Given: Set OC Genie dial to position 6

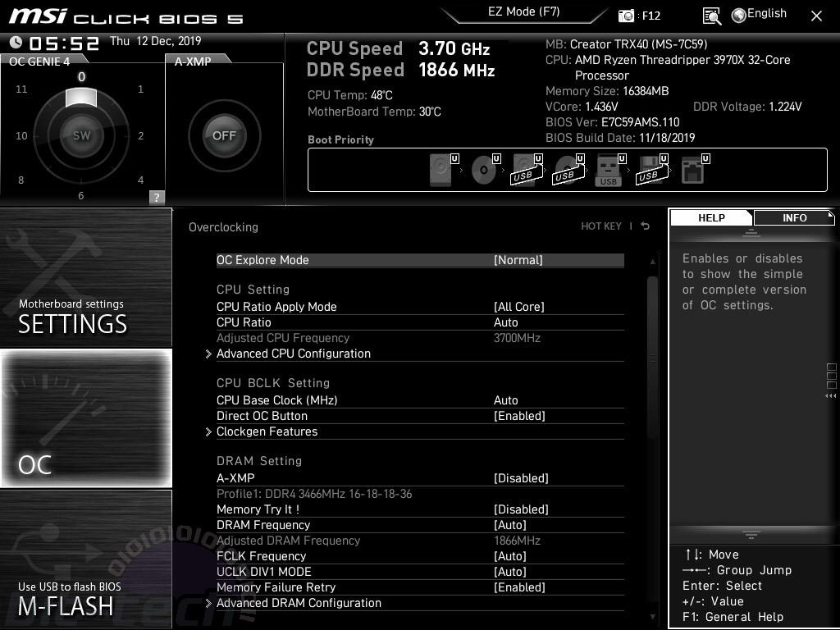Looking at the screenshot, I should pyautogui.click(x=81, y=195).
